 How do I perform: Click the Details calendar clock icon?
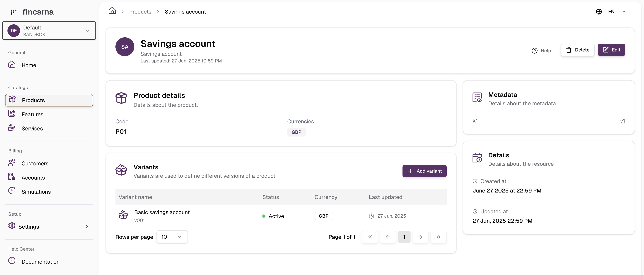[477, 158]
